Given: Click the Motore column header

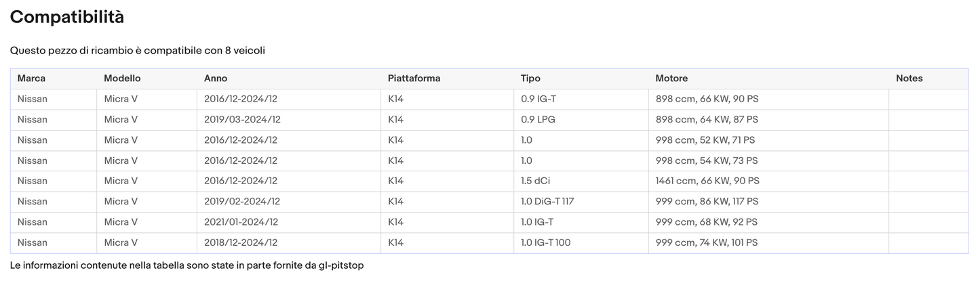Looking at the screenshot, I should pyautogui.click(x=671, y=79).
